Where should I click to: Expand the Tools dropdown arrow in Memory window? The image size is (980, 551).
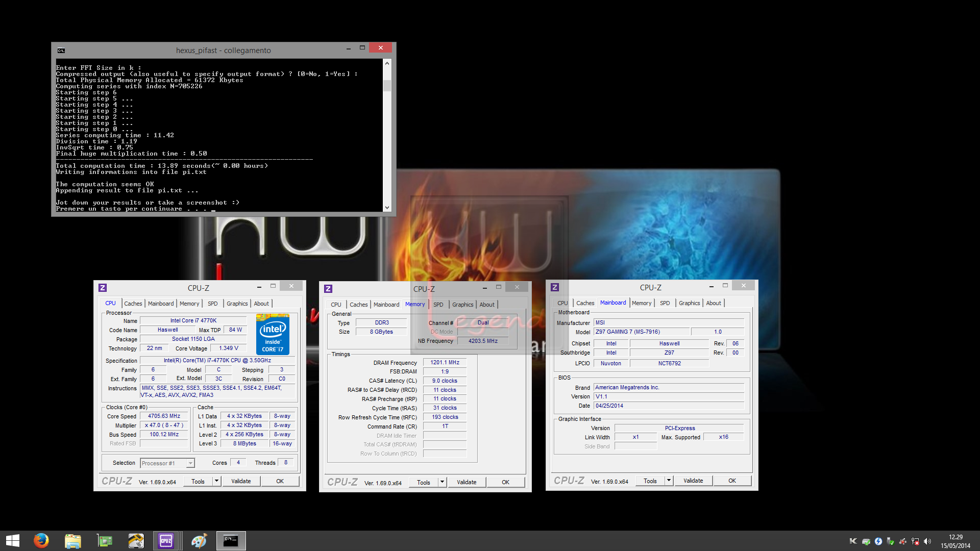(x=442, y=482)
